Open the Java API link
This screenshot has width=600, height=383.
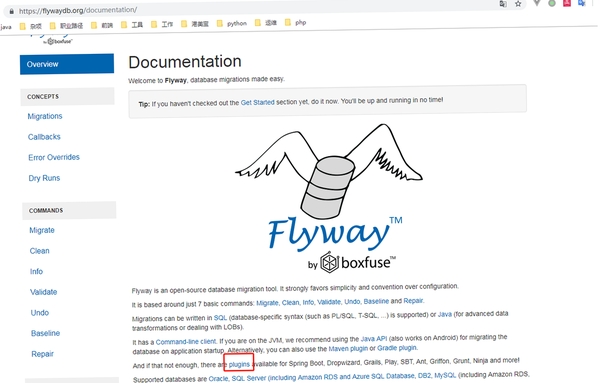[x=374, y=339]
